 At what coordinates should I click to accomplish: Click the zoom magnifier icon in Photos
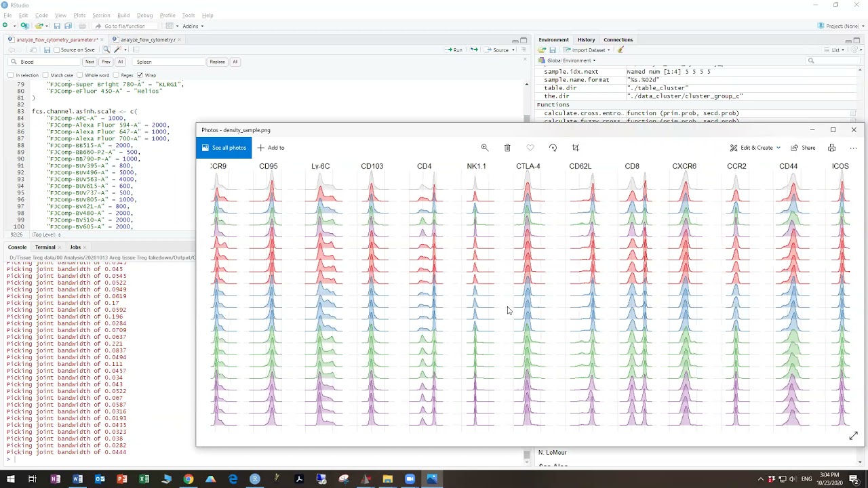pyautogui.click(x=484, y=148)
